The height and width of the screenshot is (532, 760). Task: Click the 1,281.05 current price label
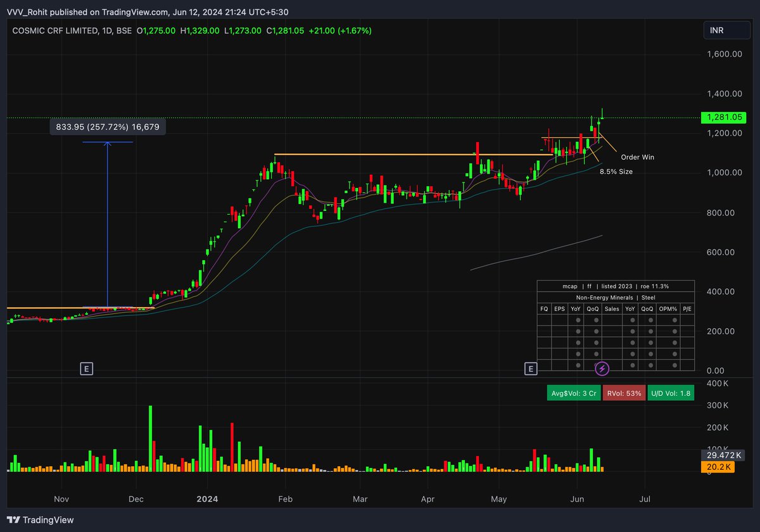pos(723,117)
